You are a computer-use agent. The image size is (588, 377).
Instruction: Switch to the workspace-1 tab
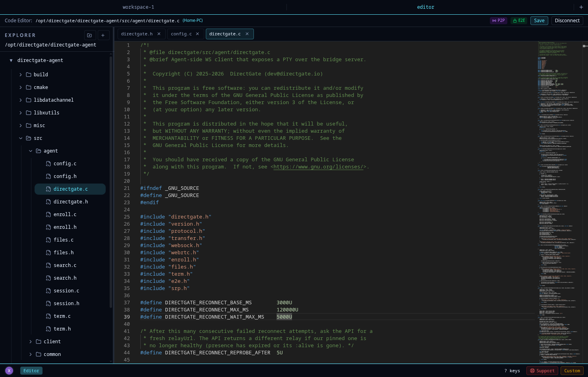[138, 7]
